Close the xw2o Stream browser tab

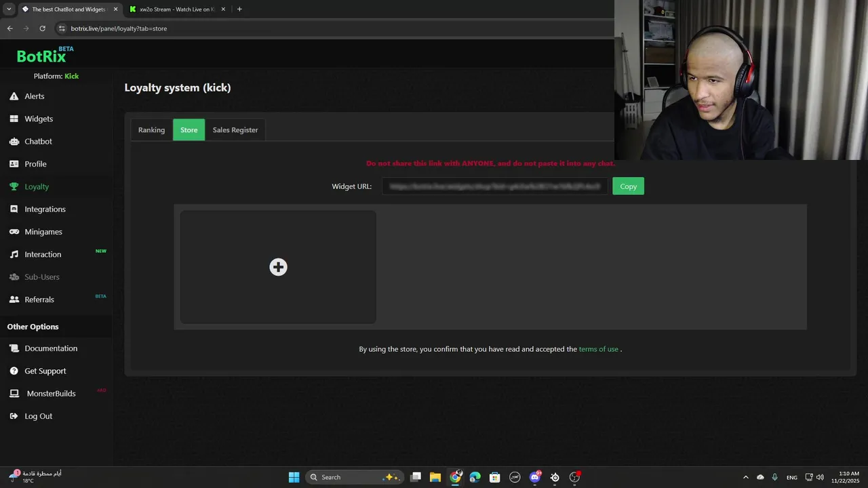click(223, 9)
